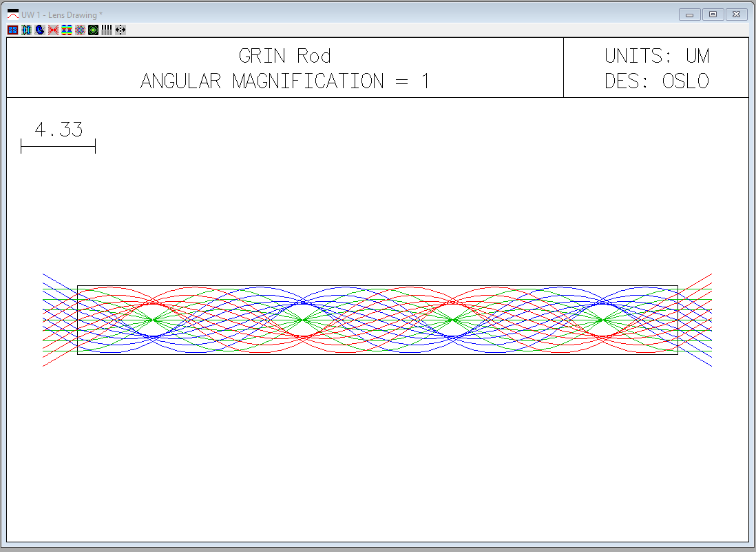756x552 pixels.
Task: Click the 4.33 scale bar value
Action: 59,130
